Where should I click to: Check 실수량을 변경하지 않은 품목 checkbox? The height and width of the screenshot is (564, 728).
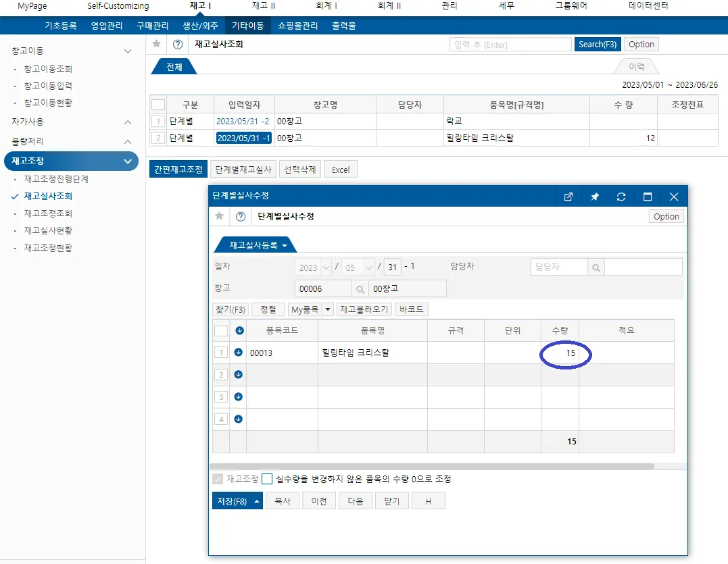click(267, 479)
